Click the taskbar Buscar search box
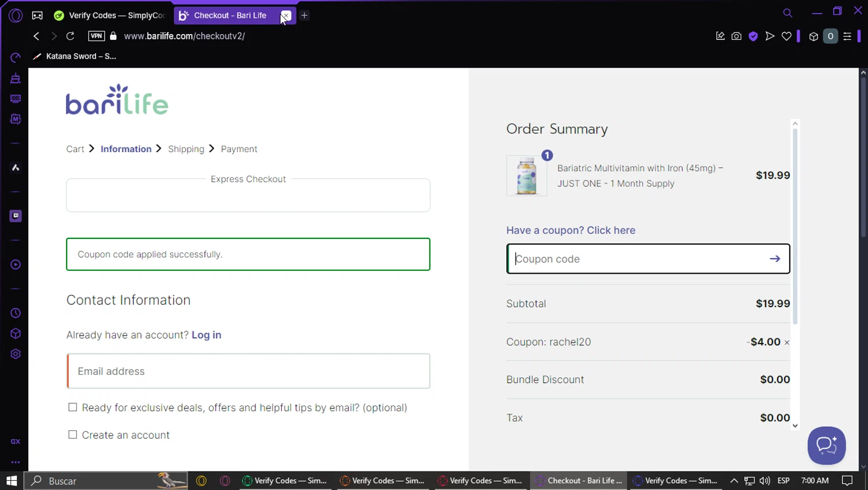Viewport: 868px width, 490px height. click(106, 481)
